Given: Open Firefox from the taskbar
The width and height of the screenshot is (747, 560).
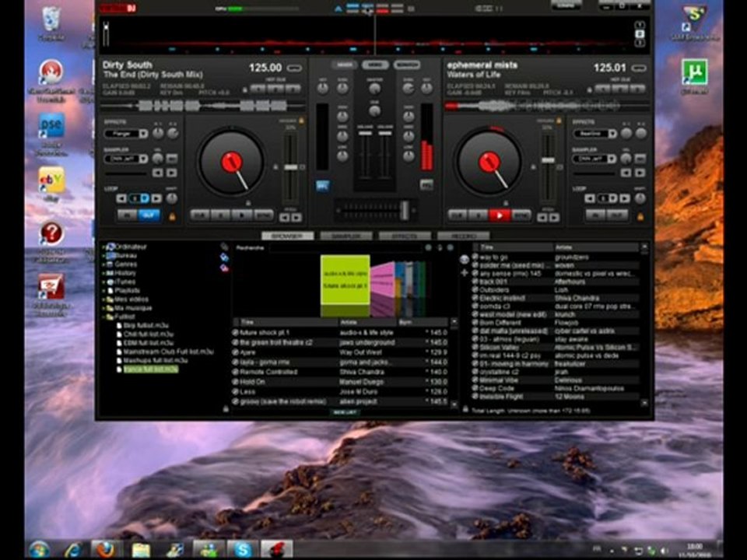Looking at the screenshot, I should pyautogui.click(x=105, y=550).
